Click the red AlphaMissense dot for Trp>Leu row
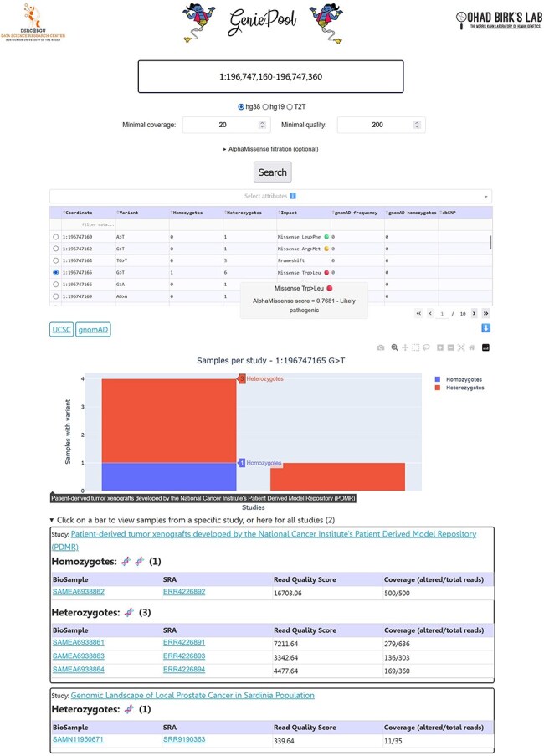The width and height of the screenshot is (544, 756). pos(326,272)
